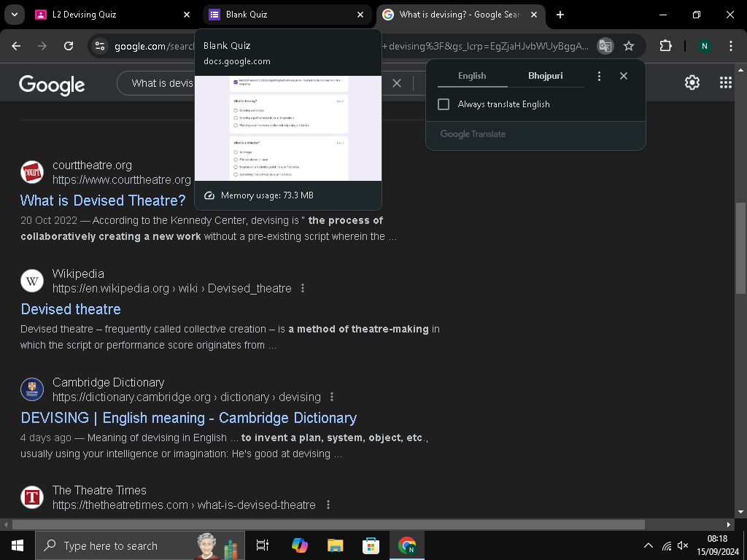Go forward to the next page
This screenshot has width=747, height=560.
click(x=42, y=46)
